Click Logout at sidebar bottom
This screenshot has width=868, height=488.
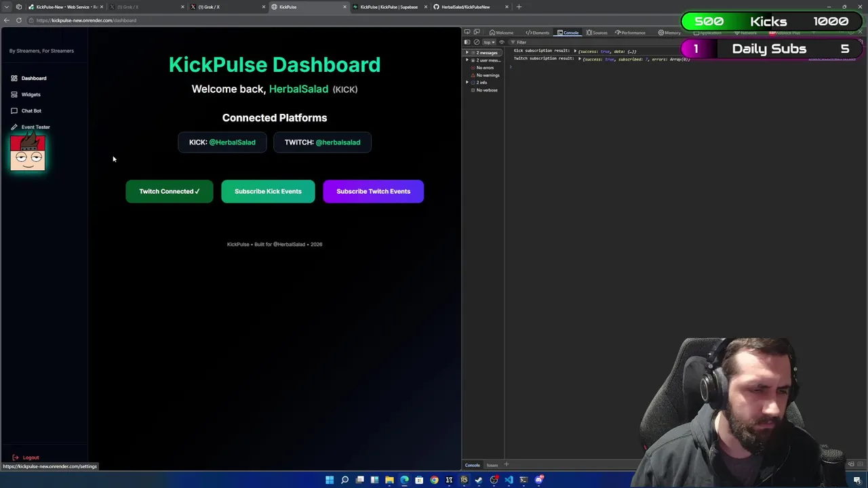(26, 457)
